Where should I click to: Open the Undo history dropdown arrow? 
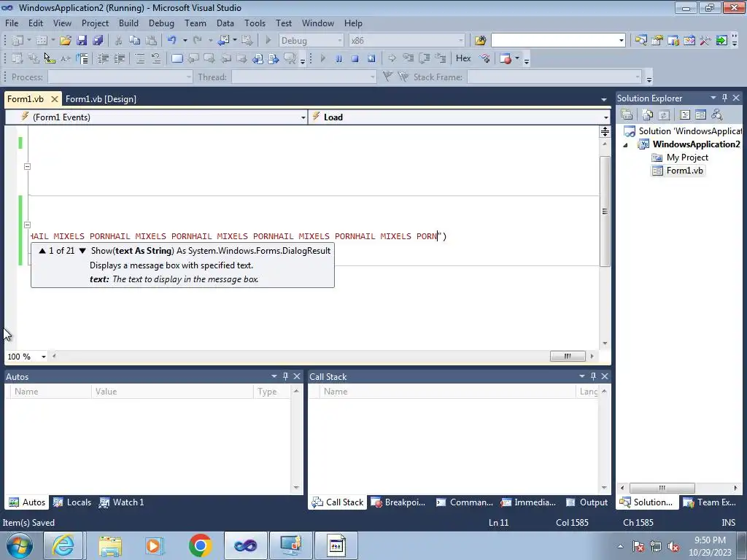pos(185,41)
